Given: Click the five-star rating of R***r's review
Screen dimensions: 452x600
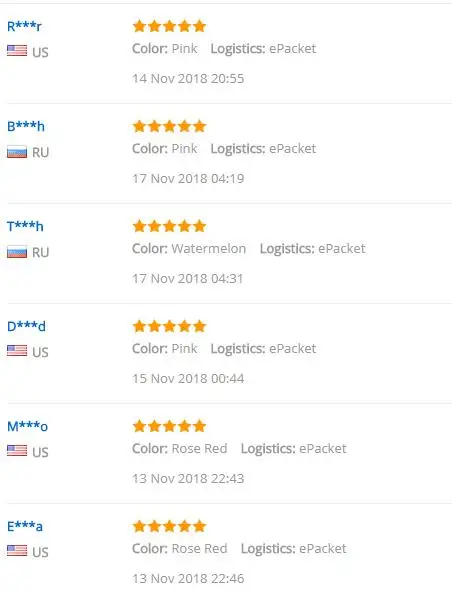Looking at the screenshot, I should [169, 26].
